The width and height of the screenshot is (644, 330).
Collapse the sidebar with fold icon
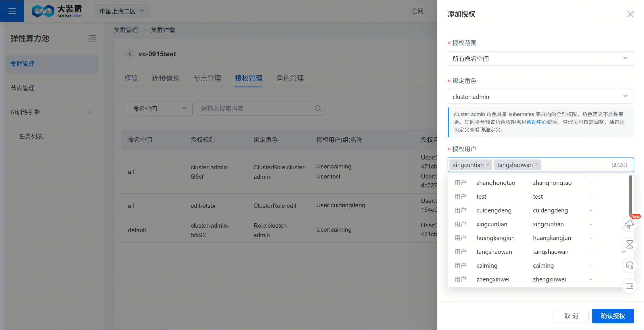[x=92, y=39]
